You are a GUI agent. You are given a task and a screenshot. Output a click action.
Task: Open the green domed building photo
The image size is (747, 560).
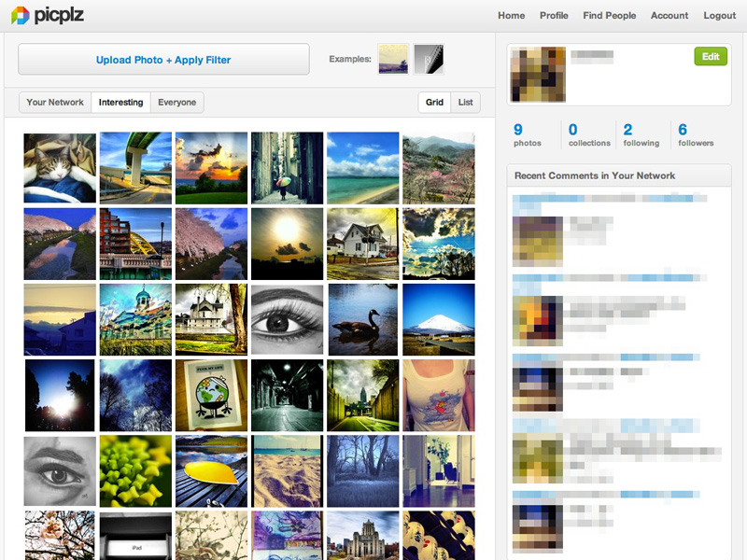coord(135,319)
